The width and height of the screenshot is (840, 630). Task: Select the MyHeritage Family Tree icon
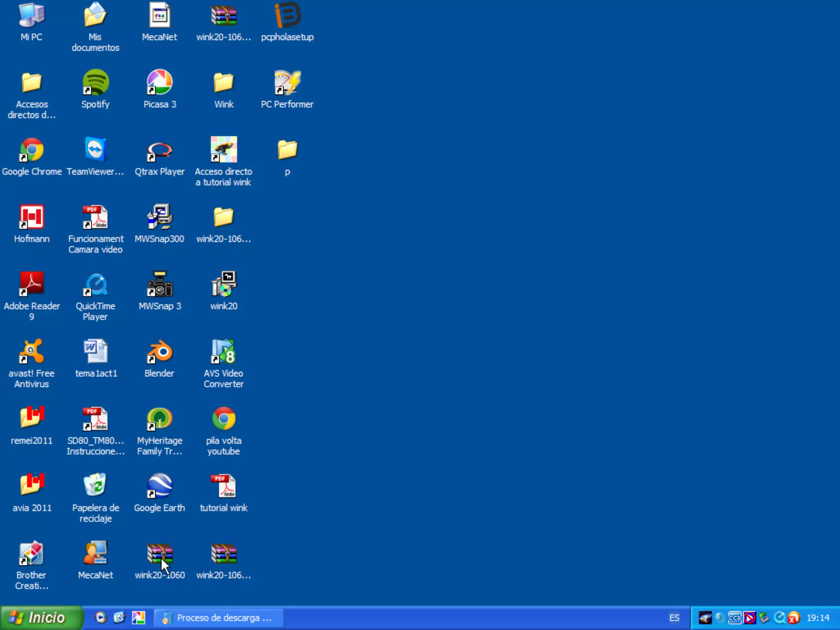click(160, 419)
